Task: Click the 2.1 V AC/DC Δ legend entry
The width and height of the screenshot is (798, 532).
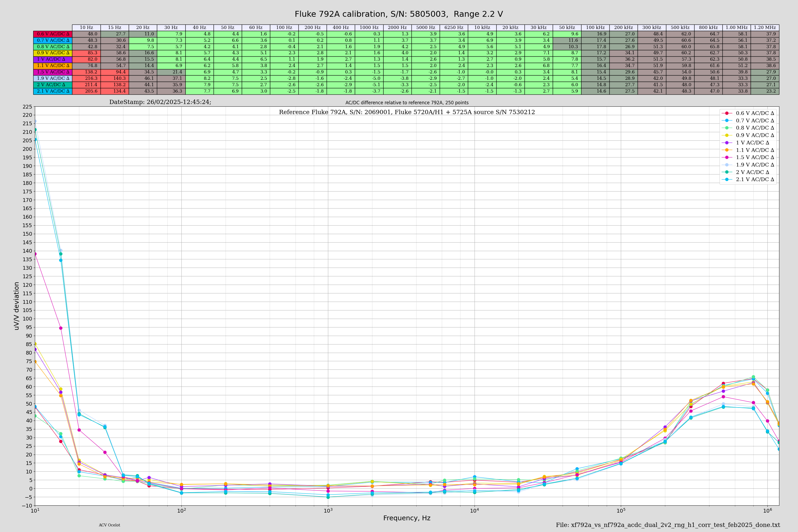Action: (748, 180)
